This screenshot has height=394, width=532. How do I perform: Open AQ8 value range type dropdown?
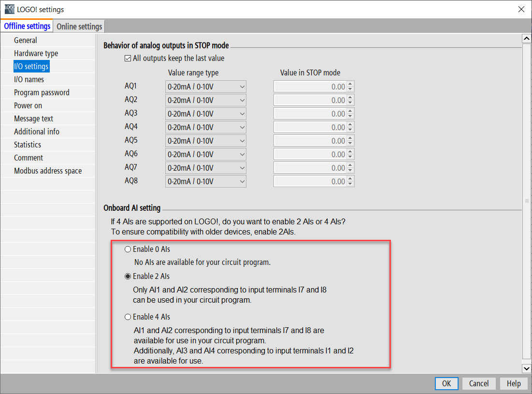coord(206,182)
